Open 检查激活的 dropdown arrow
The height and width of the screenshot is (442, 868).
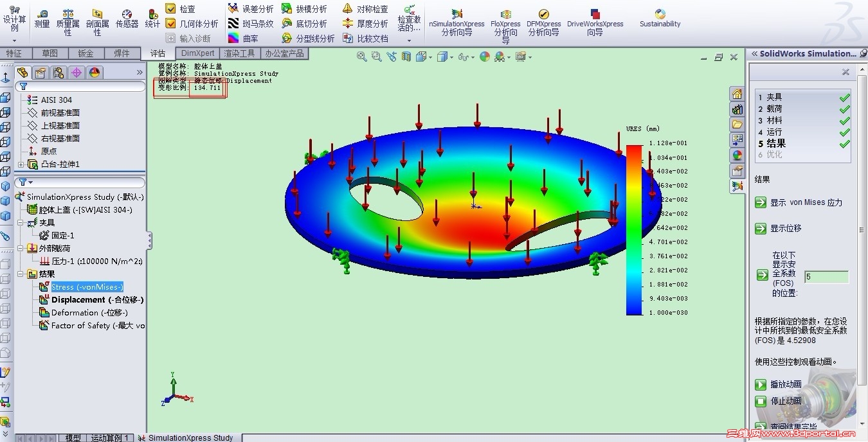[409, 40]
